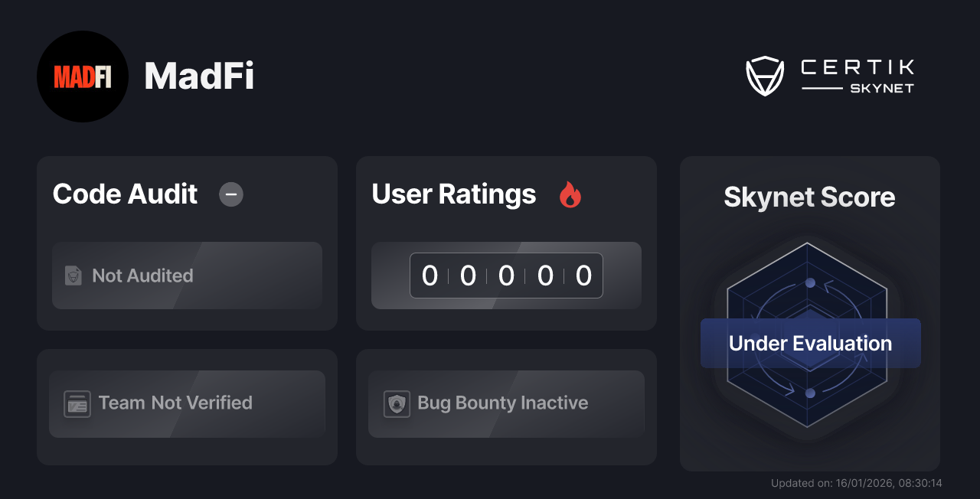Click the MadFi circular logo
Screen dimensions: 980x499
pos(83,77)
